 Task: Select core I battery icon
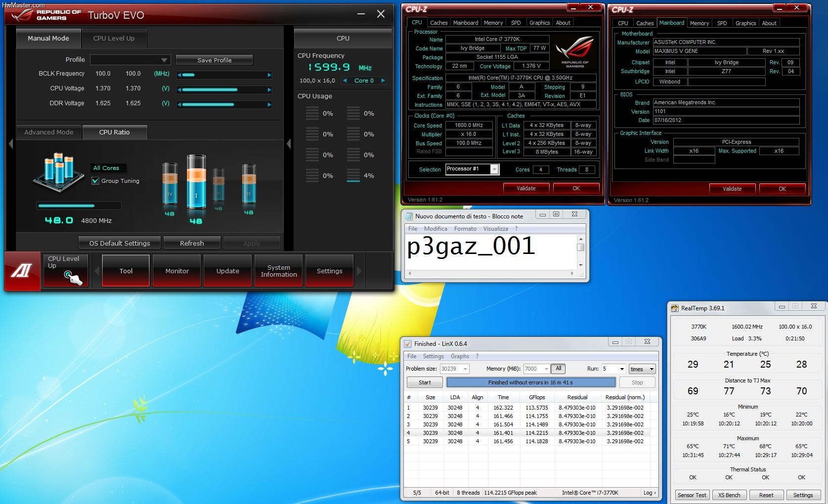tap(196, 181)
